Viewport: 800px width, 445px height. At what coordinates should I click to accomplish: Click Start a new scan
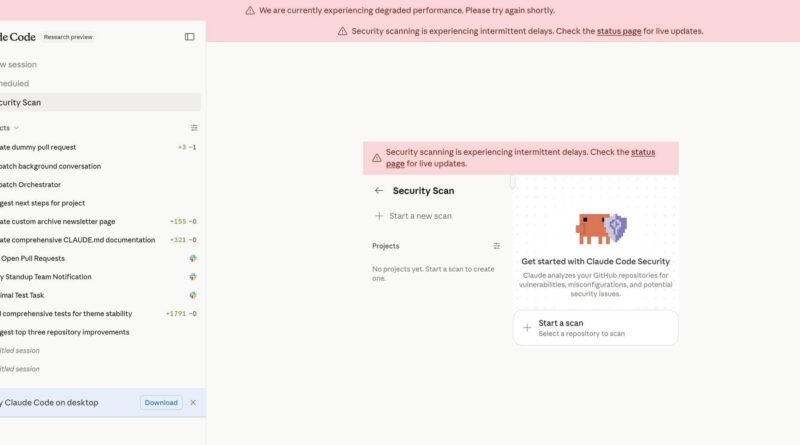(x=420, y=216)
